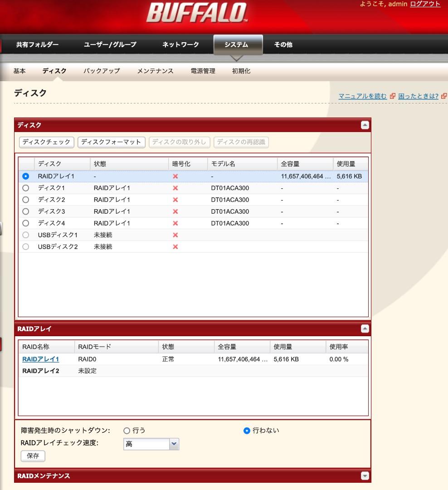Run ディスクチェック on the selected disk
Screen dimensions: 448x490
pos(45,142)
